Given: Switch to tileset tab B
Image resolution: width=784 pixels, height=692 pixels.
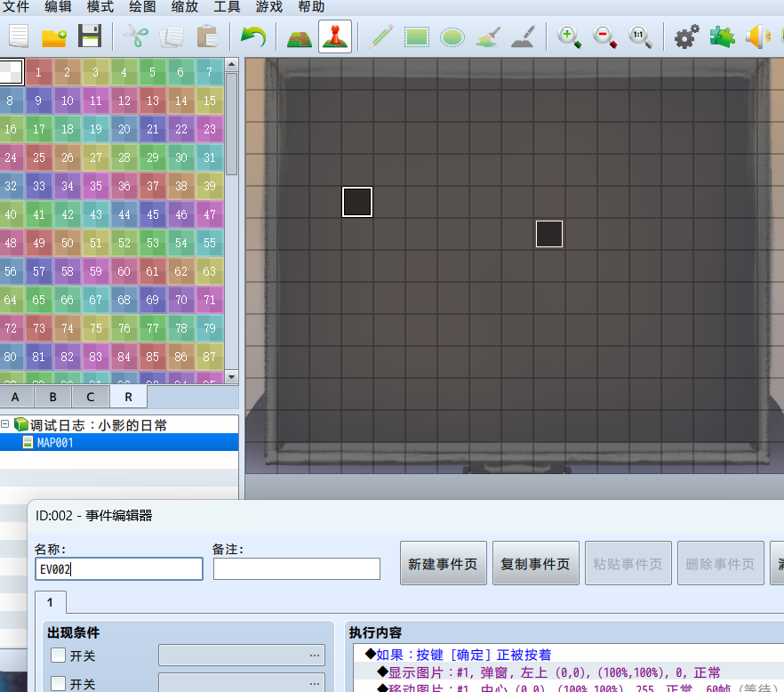Looking at the screenshot, I should (x=53, y=397).
